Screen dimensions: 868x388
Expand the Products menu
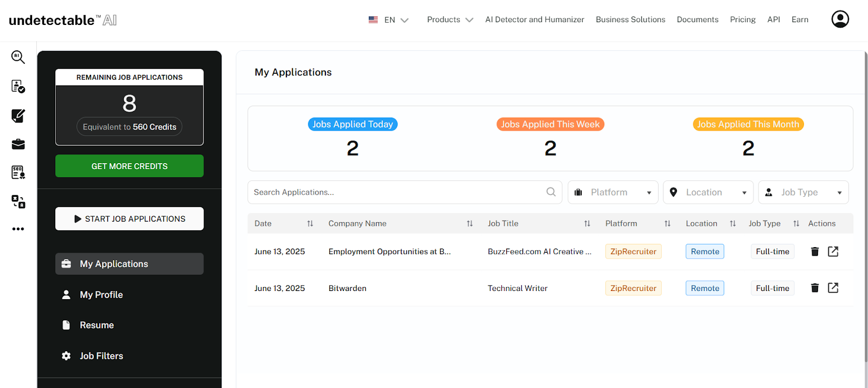(450, 20)
